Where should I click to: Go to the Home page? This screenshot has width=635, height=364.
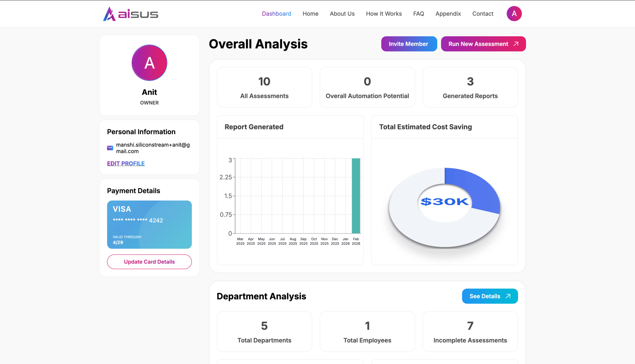pyautogui.click(x=310, y=14)
